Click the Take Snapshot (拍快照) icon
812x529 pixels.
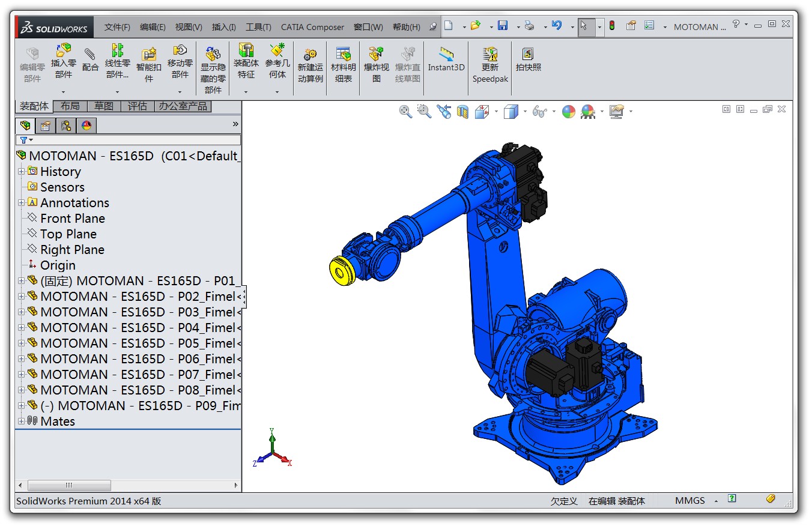pyautogui.click(x=529, y=60)
